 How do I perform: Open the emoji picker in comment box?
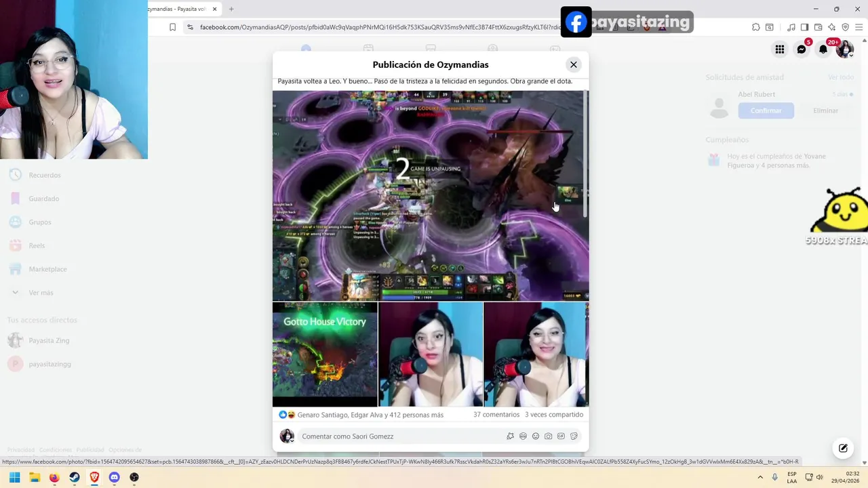[x=536, y=436]
